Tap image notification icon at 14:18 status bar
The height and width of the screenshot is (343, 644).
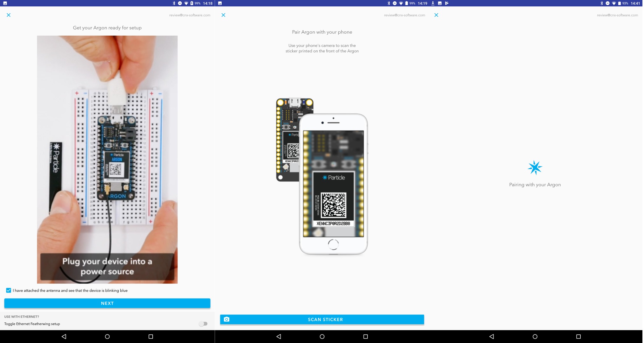(x=5, y=3)
